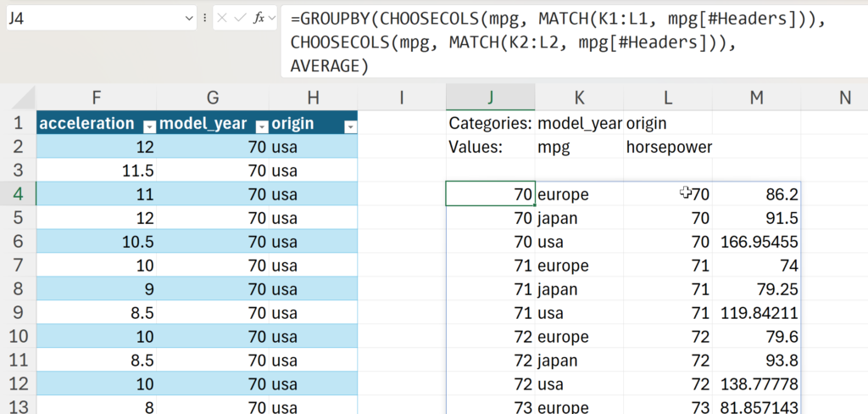This screenshot has height=414, width=868.
Task: Open the origin column filter dropdown
Action: 349,126
